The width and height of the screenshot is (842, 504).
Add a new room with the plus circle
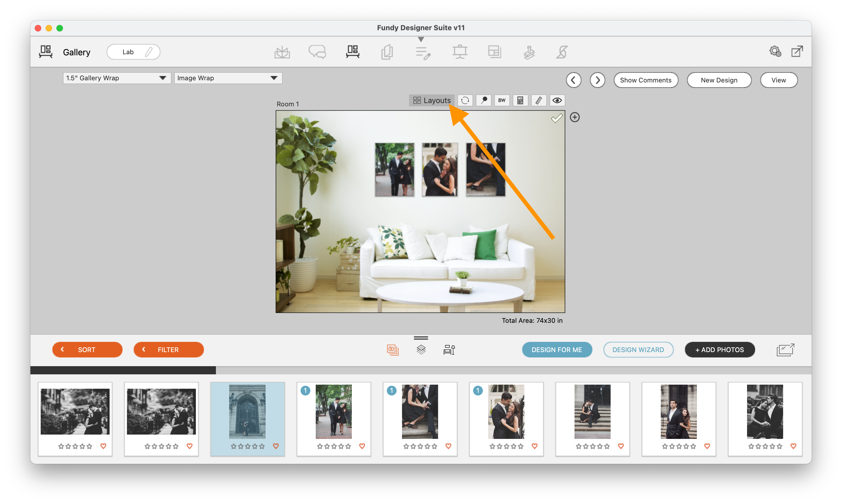click(x=575, y=117)
